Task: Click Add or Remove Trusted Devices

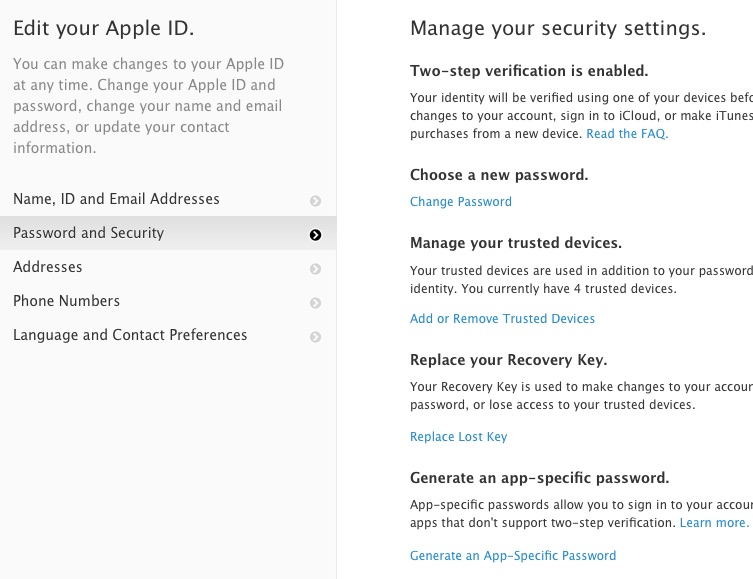Action: pos(502,319)
